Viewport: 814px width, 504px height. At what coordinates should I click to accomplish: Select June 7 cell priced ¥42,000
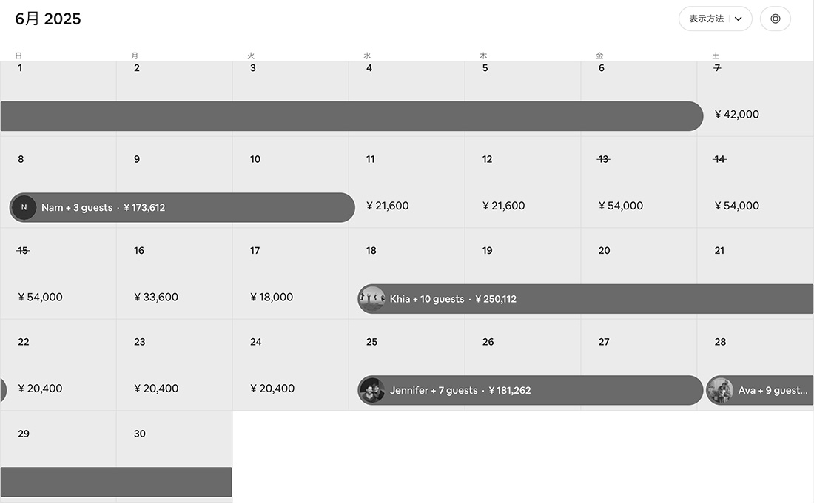[x=756, y=98]
